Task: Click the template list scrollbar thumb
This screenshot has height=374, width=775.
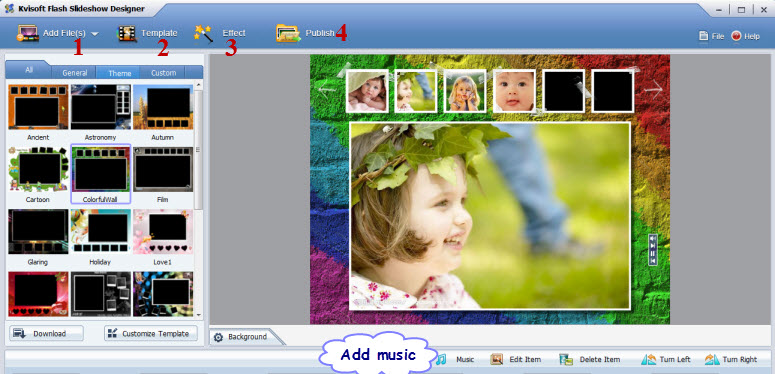Action: click(x=199, y=149)
